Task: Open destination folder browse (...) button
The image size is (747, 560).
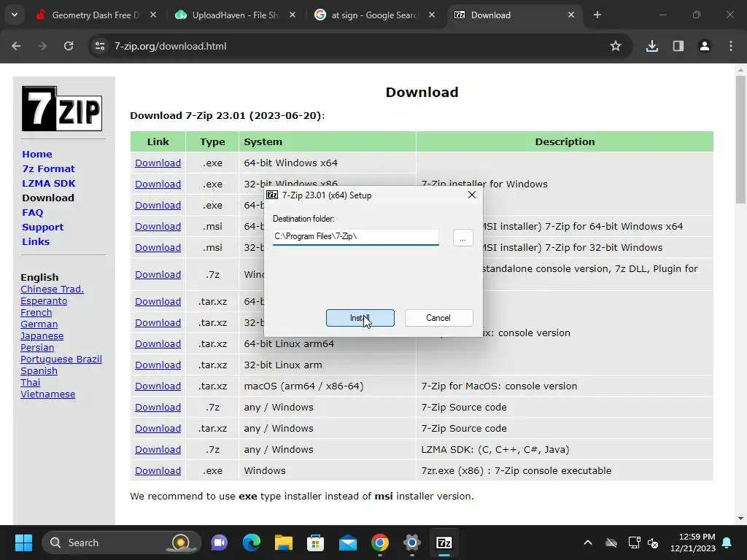Action: tap(462, 238)
